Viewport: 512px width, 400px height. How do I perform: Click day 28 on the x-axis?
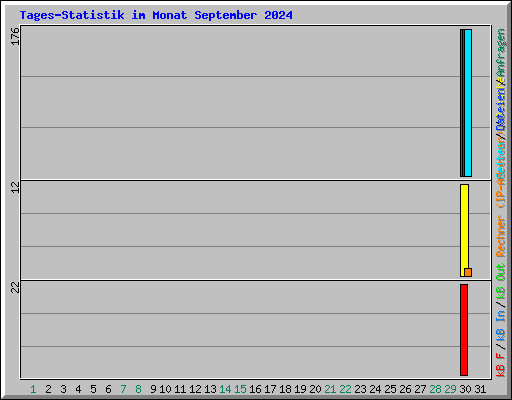435,389
